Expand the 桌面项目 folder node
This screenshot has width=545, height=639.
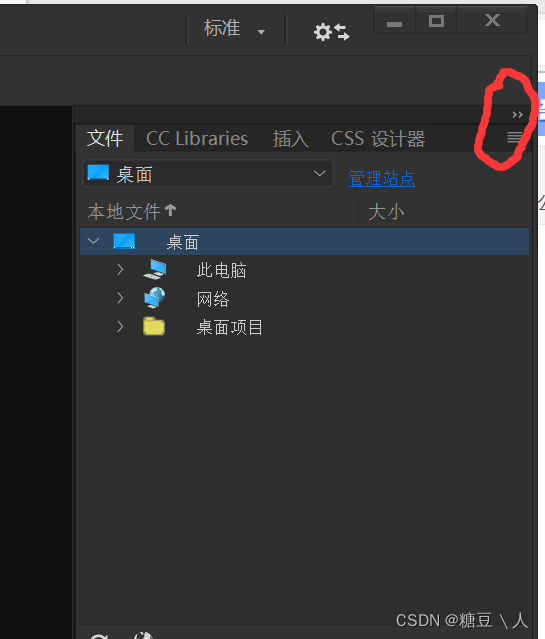click(x=120, y=326)
